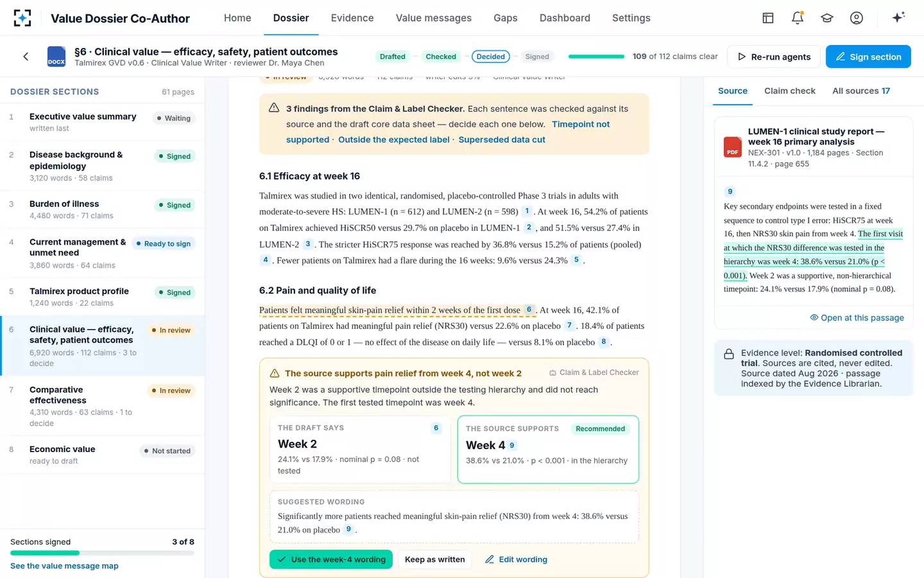Open Burden of illness section
924x578 pixels.
pyautogui.click(x=102, y=209)
